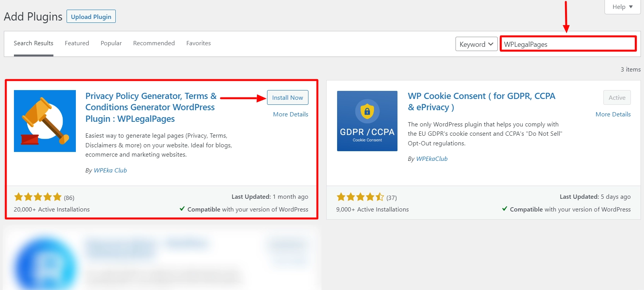Image resolution: width=644 pixels, height=290 pixels.
Task: Open the Recommended tab
Action: pos(154,43)
